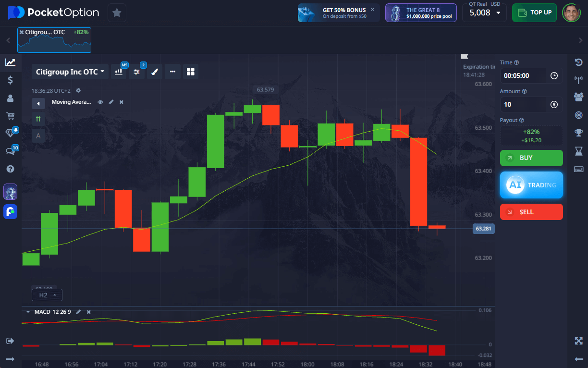Hide the Moving Average indicator eye
The image size is (588, 368).
[x=100, y=102]
